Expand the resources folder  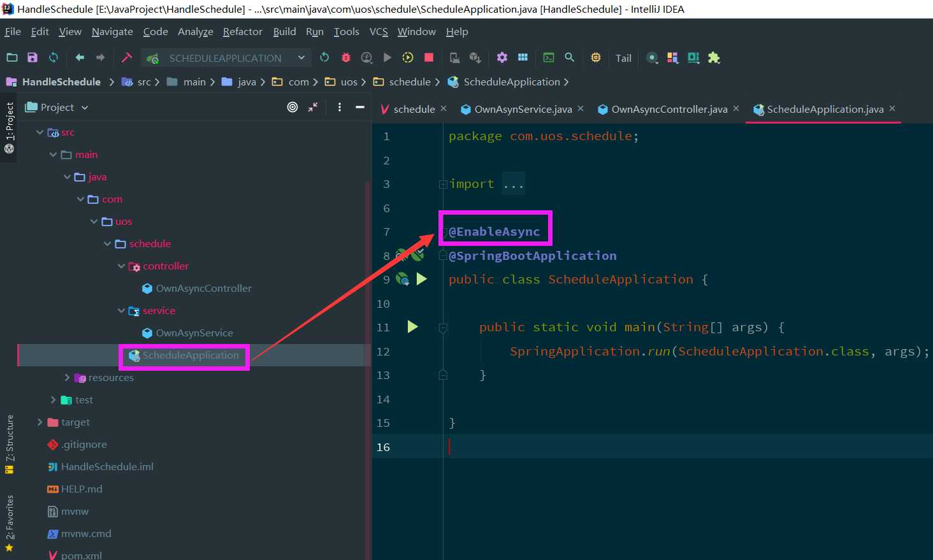point(67,378)
